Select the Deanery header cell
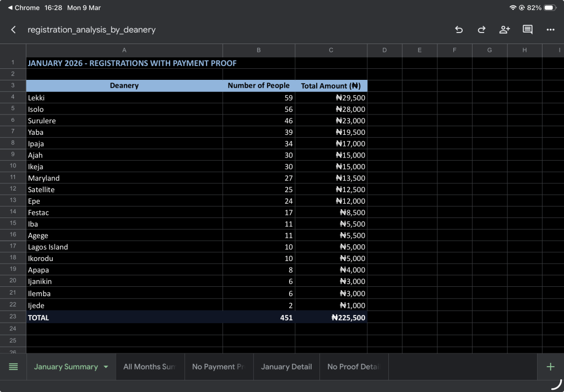The image size is (564, 392). (124, 85)
